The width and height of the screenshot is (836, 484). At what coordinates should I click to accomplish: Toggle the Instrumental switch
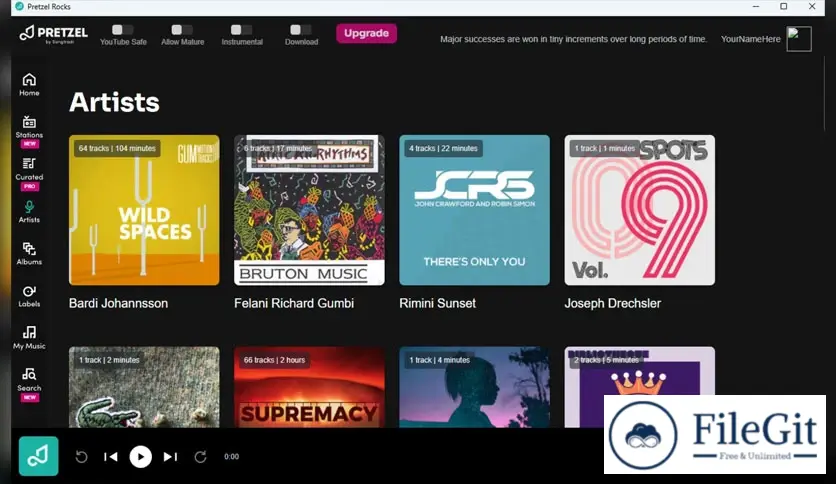tap(242, 30)
